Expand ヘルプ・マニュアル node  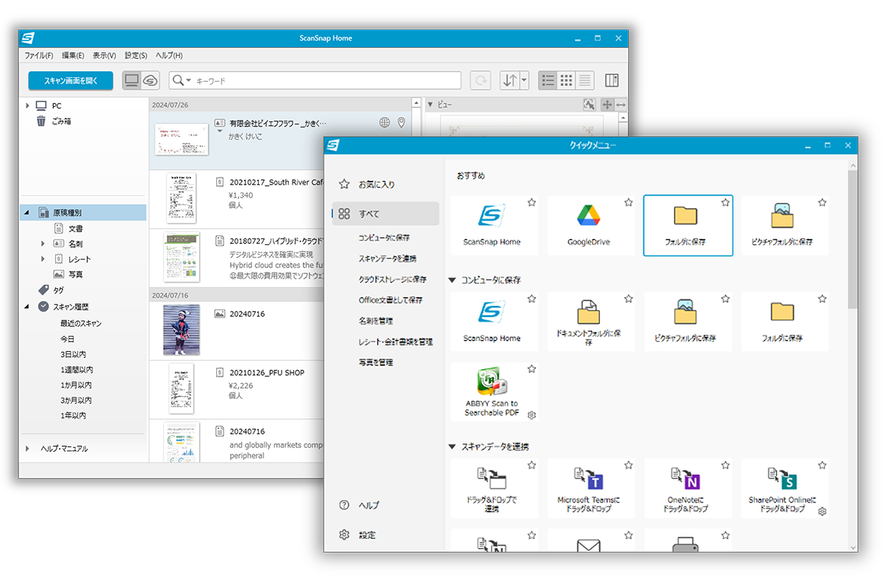tap(28, 448)
